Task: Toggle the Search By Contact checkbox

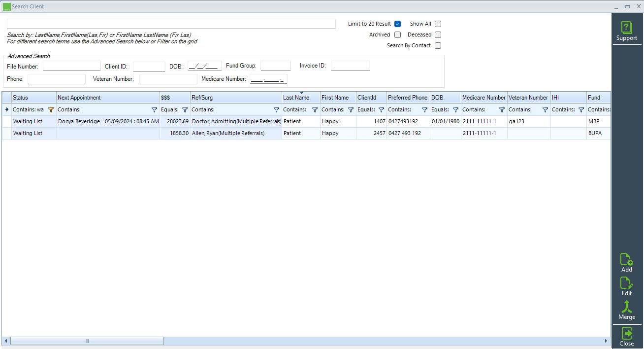Action: [x=438, y=46]
